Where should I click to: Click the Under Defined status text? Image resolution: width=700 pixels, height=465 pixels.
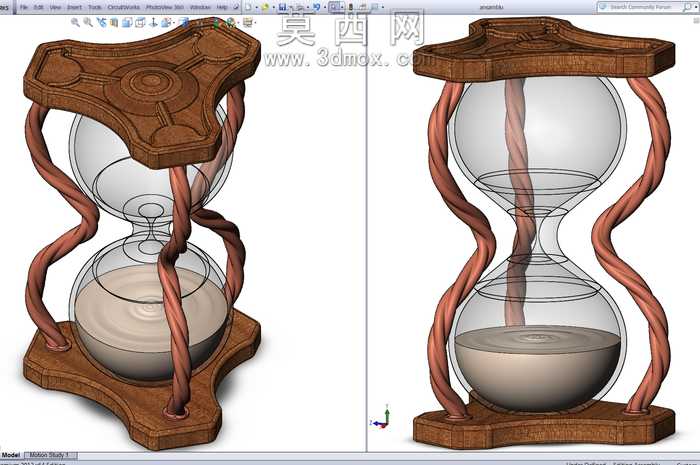click(x=585, y=463)
